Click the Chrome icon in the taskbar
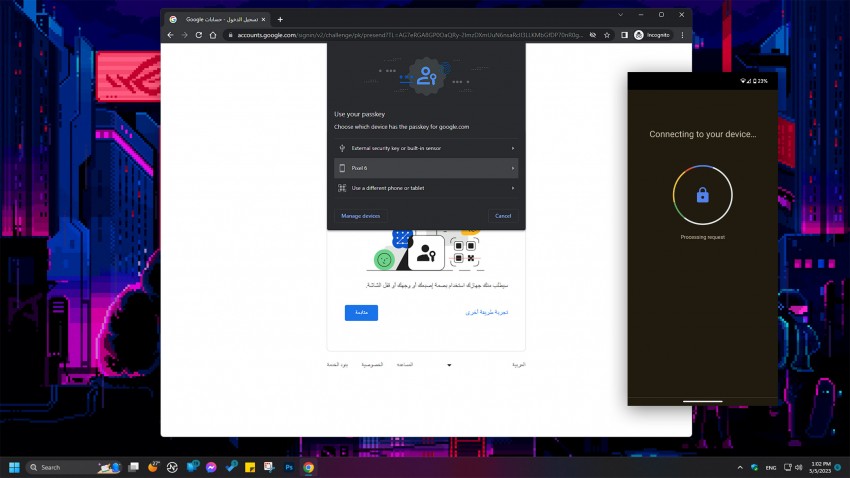This screenshot has width=850, height=478. click(308, 467)
